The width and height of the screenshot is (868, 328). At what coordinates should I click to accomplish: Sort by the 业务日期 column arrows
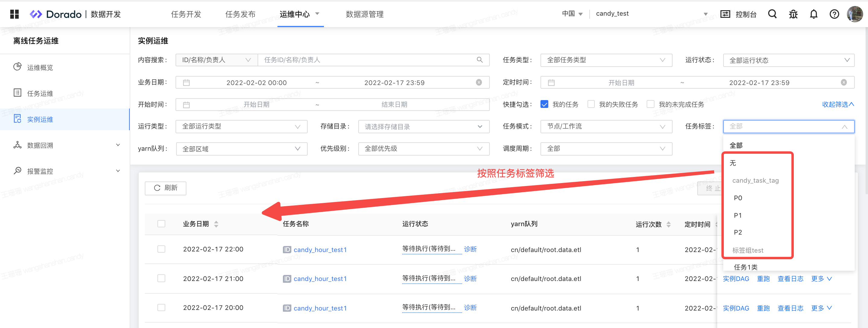(216, 224)
